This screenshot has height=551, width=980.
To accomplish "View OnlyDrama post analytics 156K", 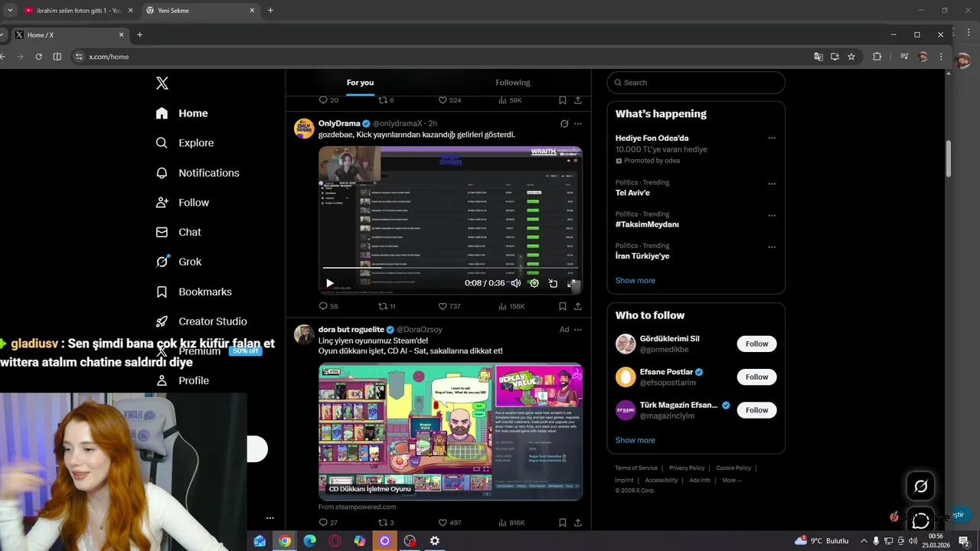I will click(511, 306).
